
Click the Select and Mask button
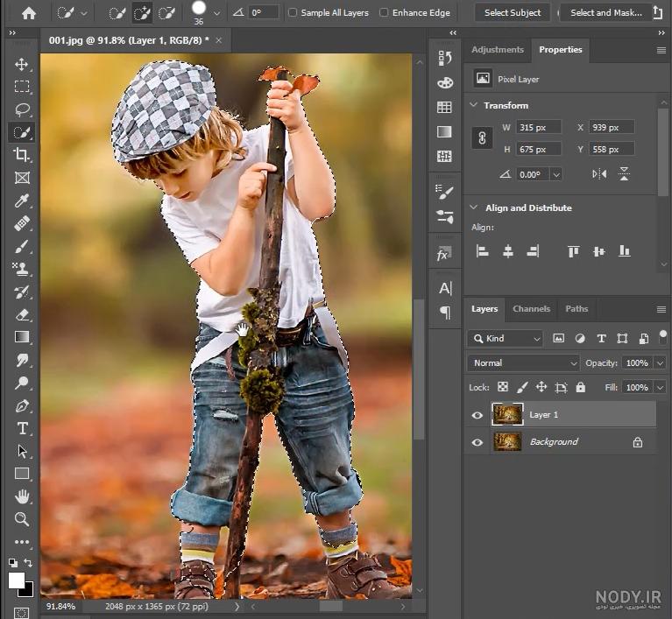(x=606, y=13)
